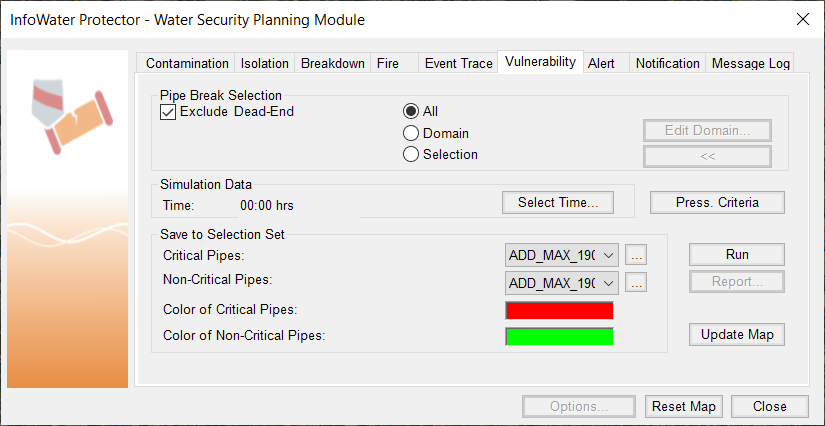Image resolution: width=825 pixels, height=426 pixels.
Task: Click the Color of Non-Critical Pipes label
Action: pyautogui.click(x=244, y=336)
